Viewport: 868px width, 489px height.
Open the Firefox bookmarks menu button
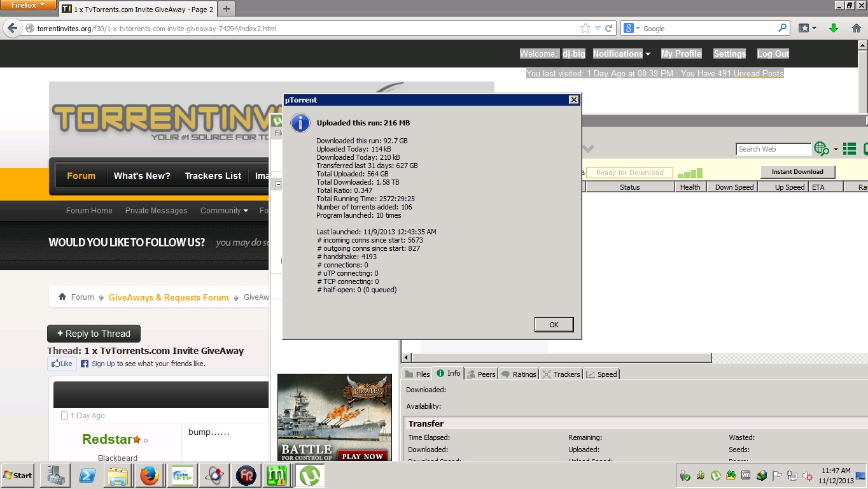point(807,28)
